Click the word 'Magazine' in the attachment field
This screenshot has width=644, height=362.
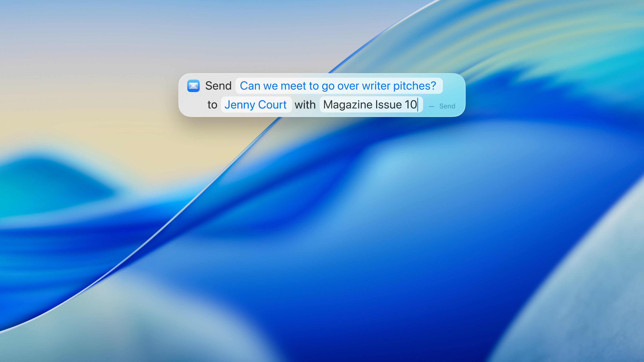(347, 105)
